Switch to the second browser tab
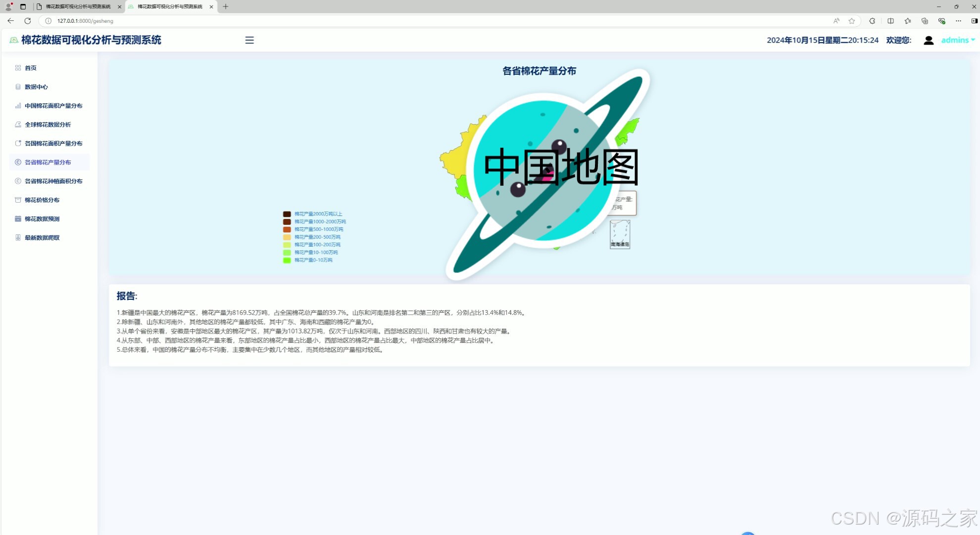 (168, 6)
